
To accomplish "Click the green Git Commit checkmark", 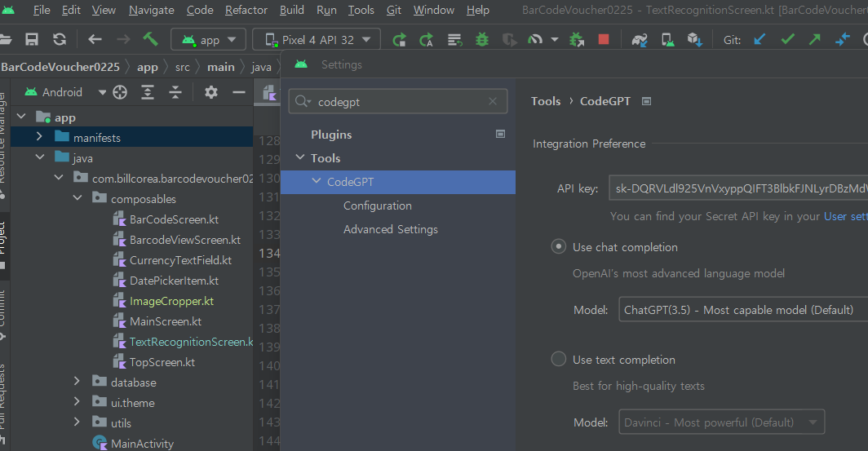I will coord(788,39).
